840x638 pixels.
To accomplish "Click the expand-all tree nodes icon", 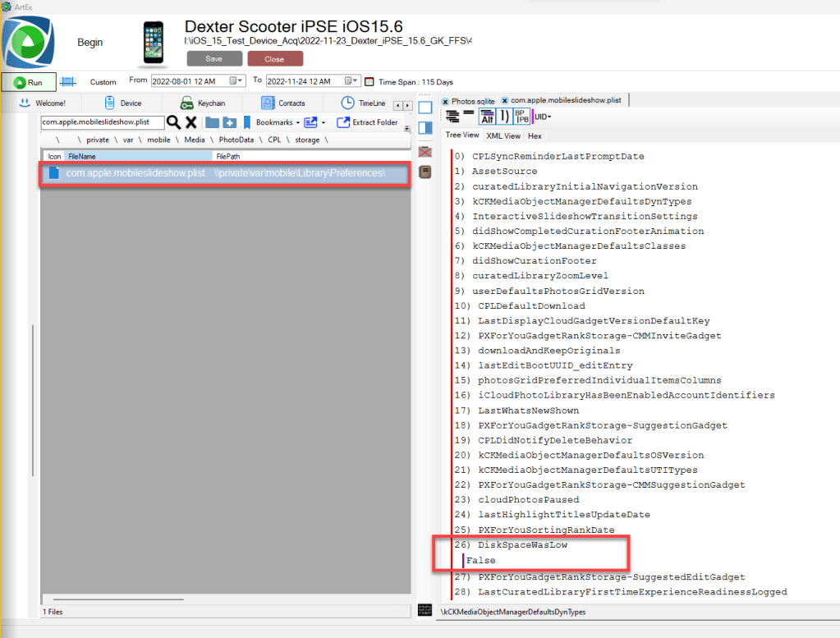I will 452,117.
